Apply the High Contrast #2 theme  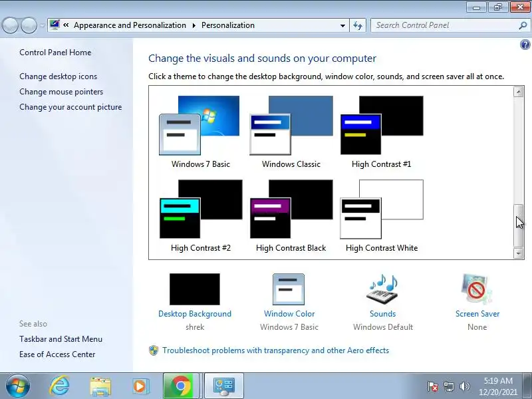pos(200,216)
